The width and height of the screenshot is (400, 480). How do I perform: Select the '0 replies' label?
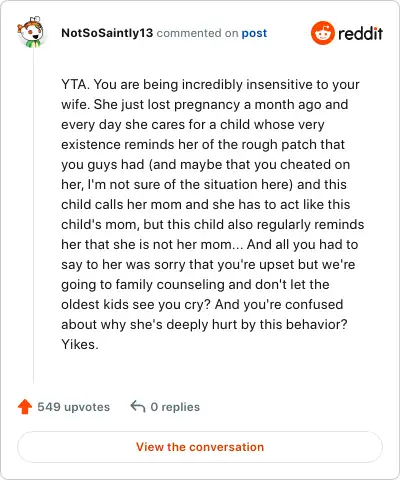tap(175, 407)
